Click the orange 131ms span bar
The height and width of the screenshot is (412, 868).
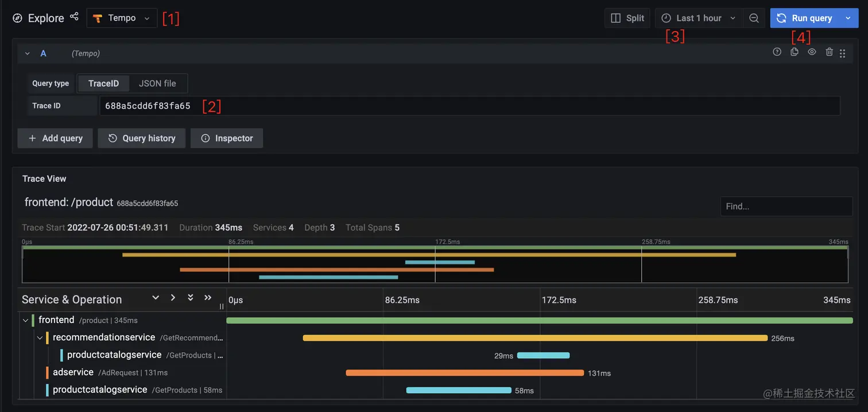point(464,373)
